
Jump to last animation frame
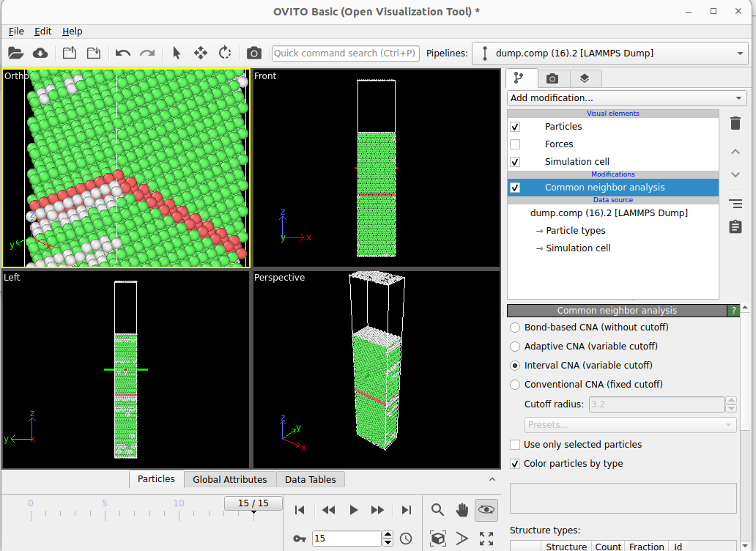[x=407, y=510]
